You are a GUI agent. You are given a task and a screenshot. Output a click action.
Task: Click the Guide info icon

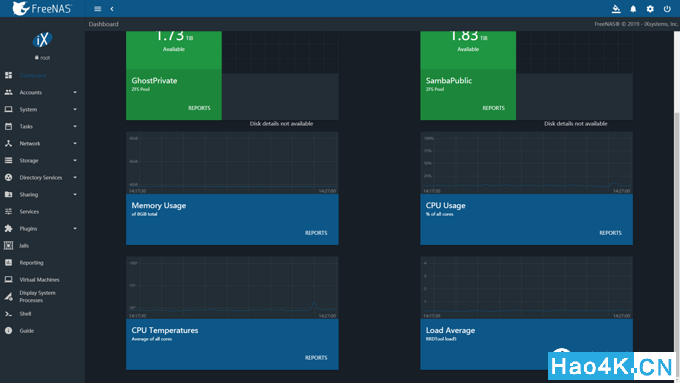8,331
